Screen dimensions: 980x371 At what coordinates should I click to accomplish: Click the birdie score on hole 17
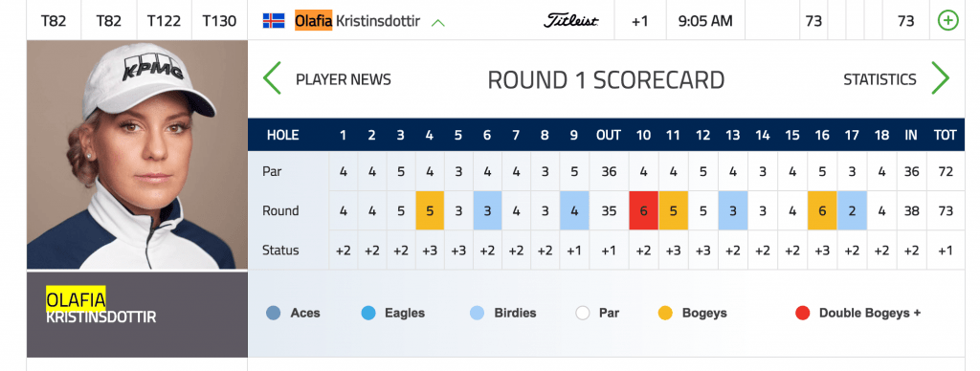852,210
